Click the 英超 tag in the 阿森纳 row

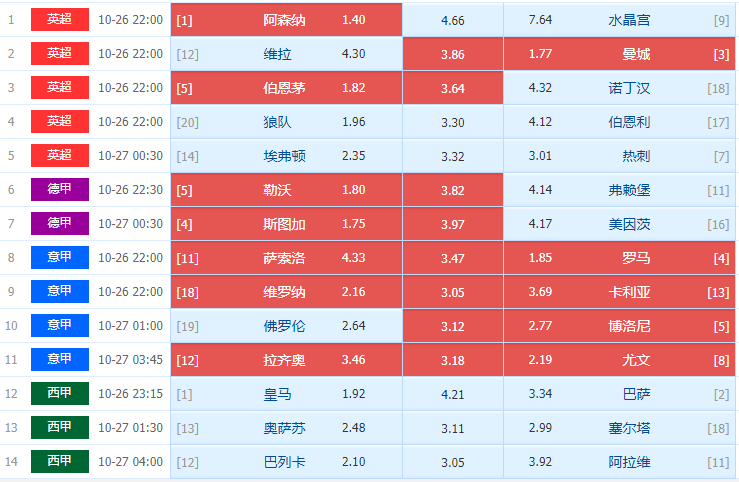(x=60, y=19)
